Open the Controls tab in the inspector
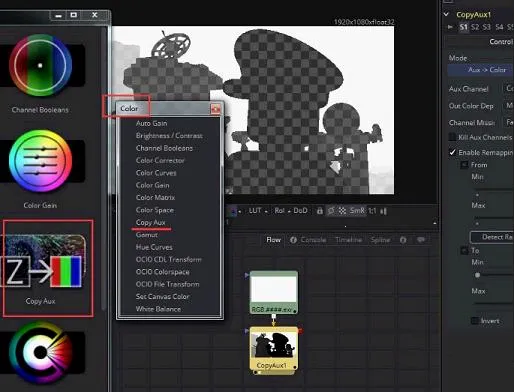 point(501,42)
